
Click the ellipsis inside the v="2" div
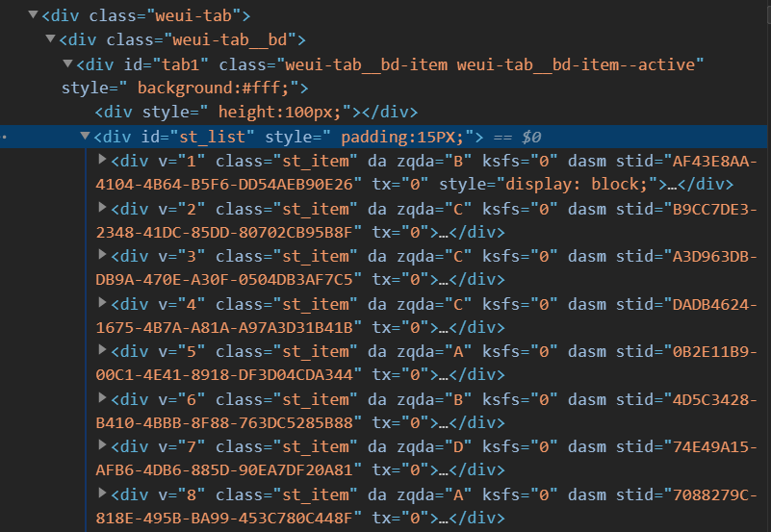tap(444, 232)
